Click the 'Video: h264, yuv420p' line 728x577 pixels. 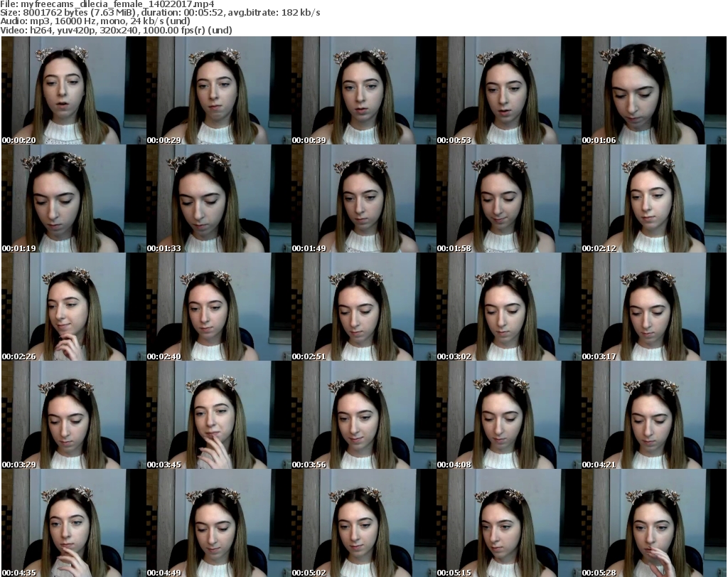coord(116,30)
